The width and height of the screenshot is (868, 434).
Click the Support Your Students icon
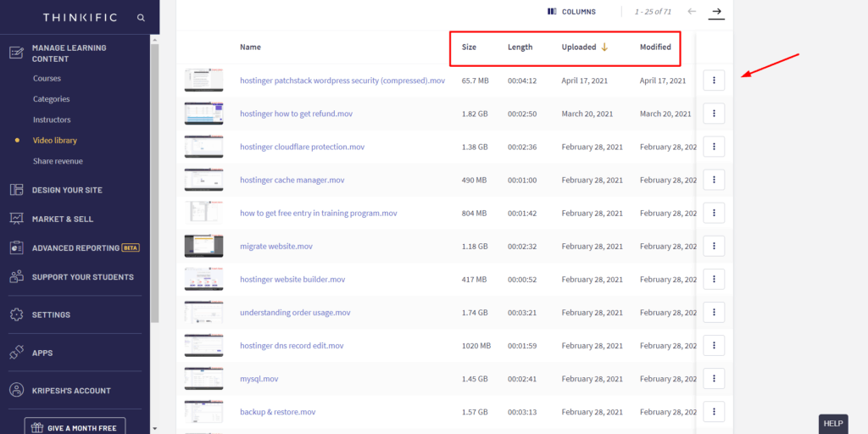16,277
